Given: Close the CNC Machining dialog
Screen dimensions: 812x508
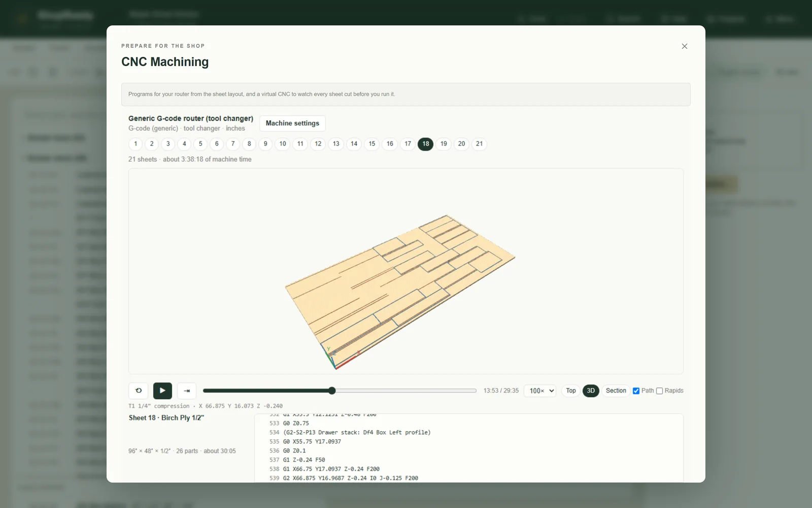Looking at the screenshot, I should tap(685, 46).
